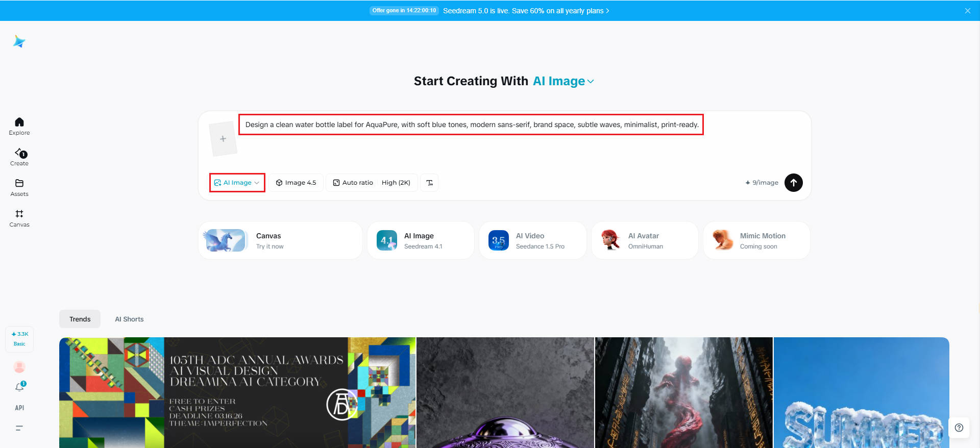The image size is (980, 448).
Task: Click the text tool icon in prompt bar
Action: (x=429, y=183)
